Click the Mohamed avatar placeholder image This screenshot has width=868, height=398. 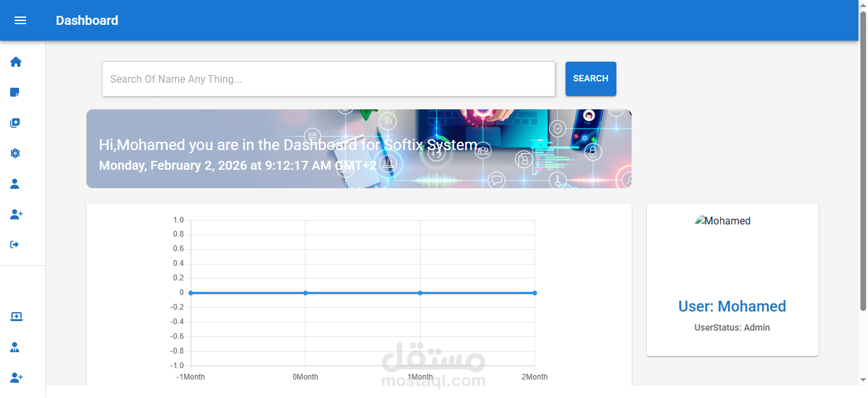[722, 221]
